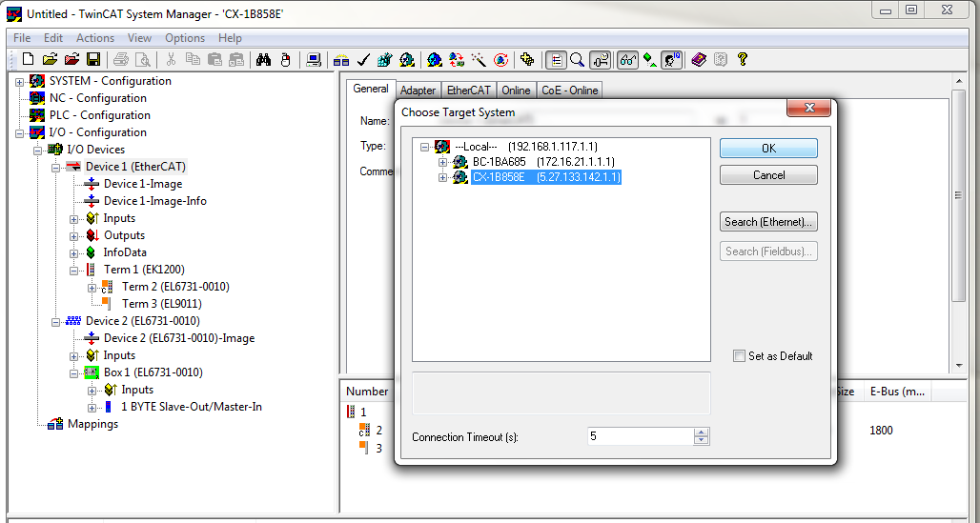Click the glasses watch toolbar icon
Screen dimensions: 980x523
(627, 59)
